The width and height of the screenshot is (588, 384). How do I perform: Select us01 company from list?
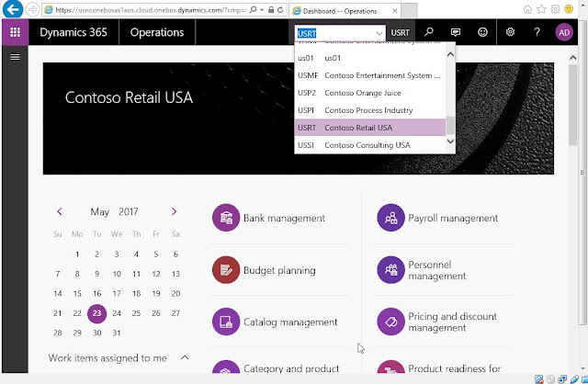click(x=369, y=58)
